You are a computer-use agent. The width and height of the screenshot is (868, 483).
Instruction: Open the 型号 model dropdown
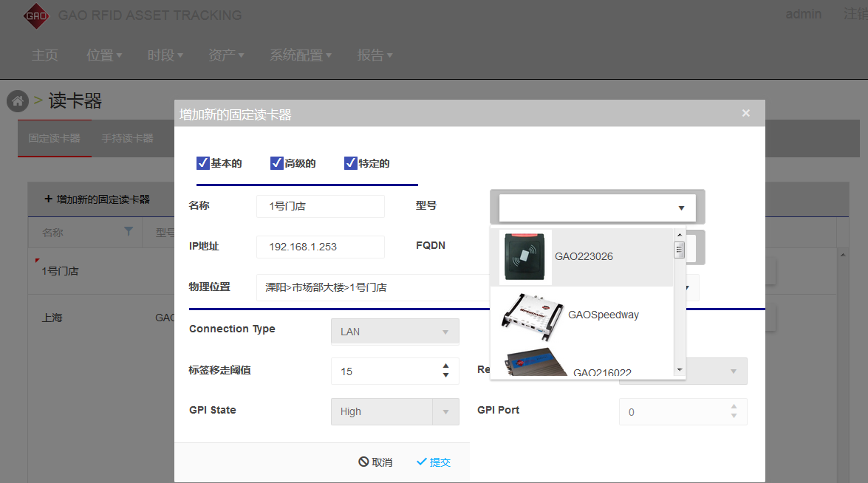(x=597, y=208)
